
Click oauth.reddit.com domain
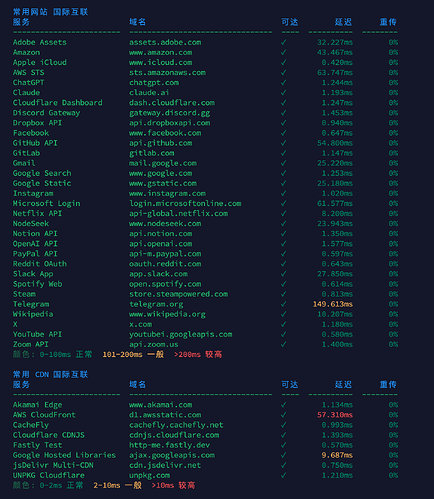click(x=165, y=264)
